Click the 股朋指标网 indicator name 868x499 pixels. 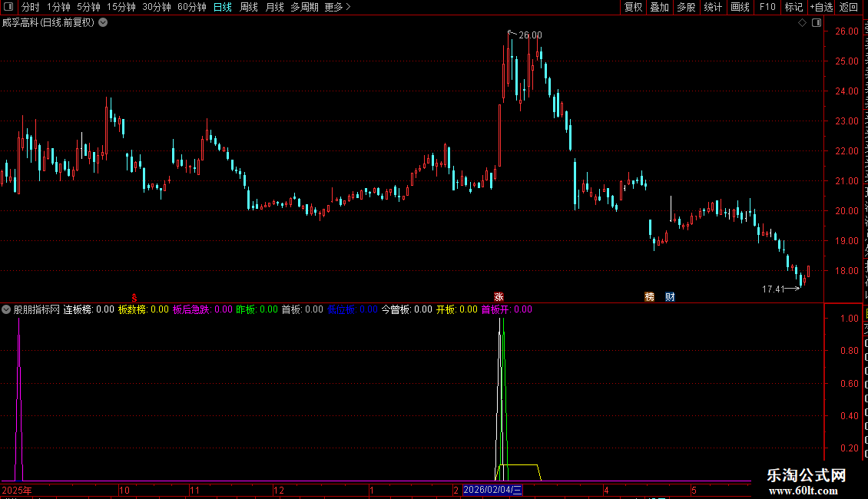tap(37, 310)
